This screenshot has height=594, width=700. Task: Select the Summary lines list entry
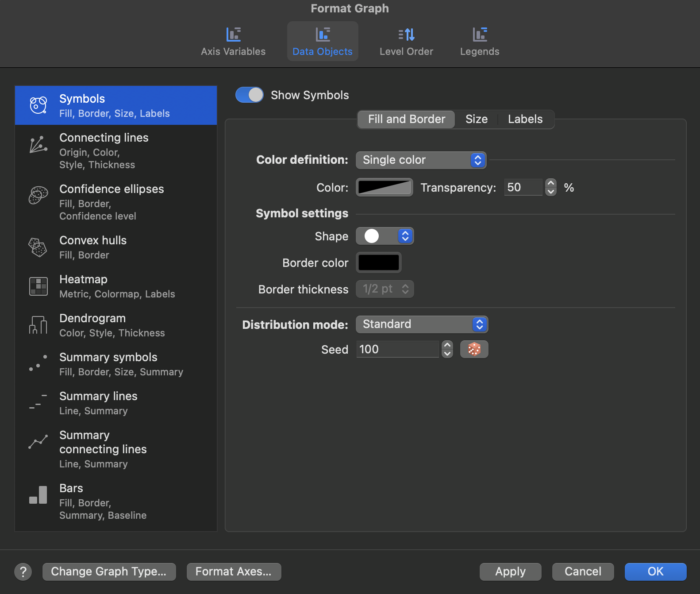[116, 403]
